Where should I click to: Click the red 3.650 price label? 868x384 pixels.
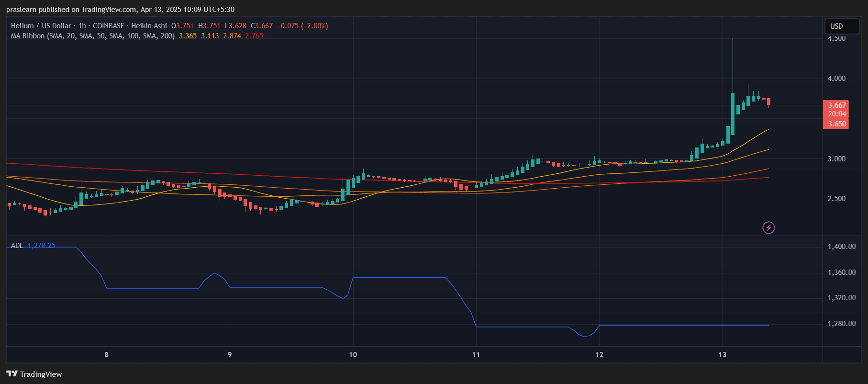click(x=836, y=124)
